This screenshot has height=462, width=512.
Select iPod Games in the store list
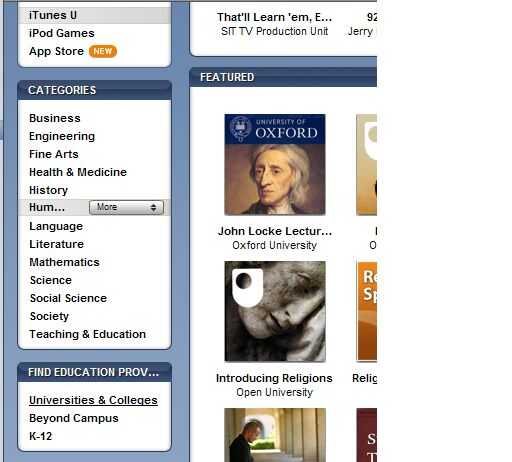[62, 33]
